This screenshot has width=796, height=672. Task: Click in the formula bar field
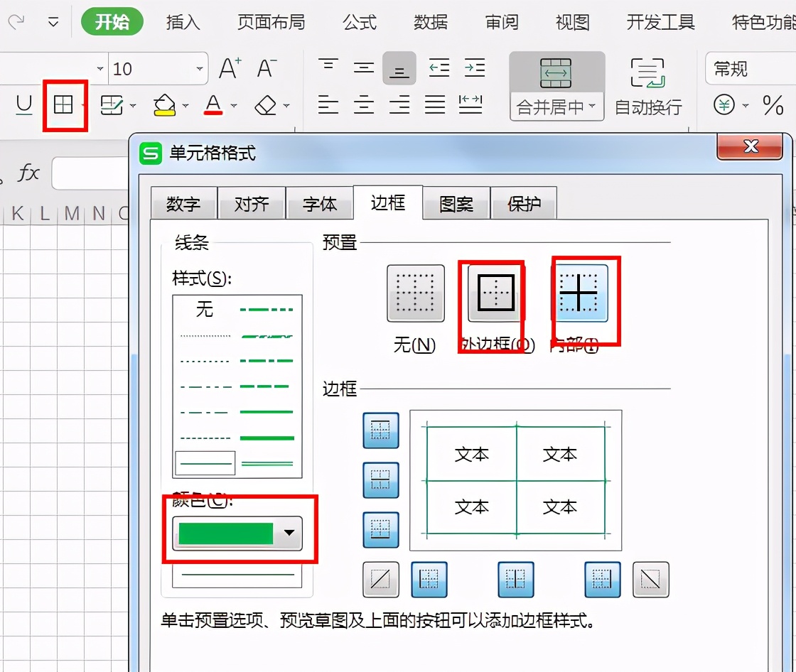click(90, 173)
